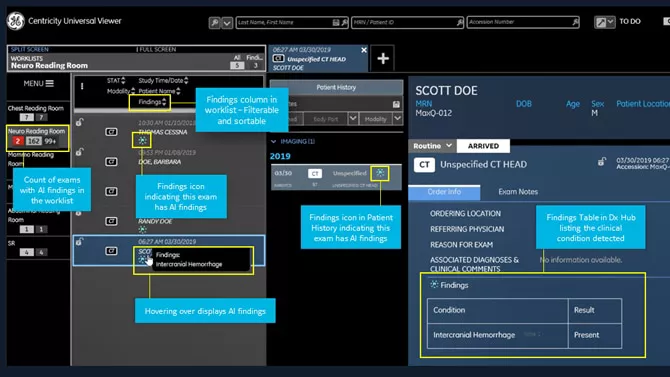Click search icon in MRN / Patient ID field
This screenshot has width=670, height=377.
pyautogui.click(x=460, y=22)
